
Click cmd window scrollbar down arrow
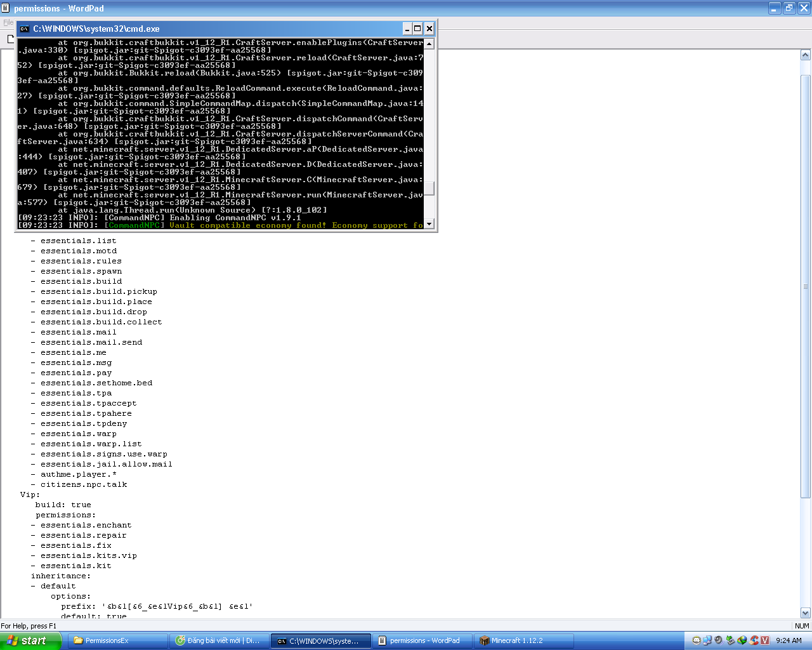click(x=429, y=224)
